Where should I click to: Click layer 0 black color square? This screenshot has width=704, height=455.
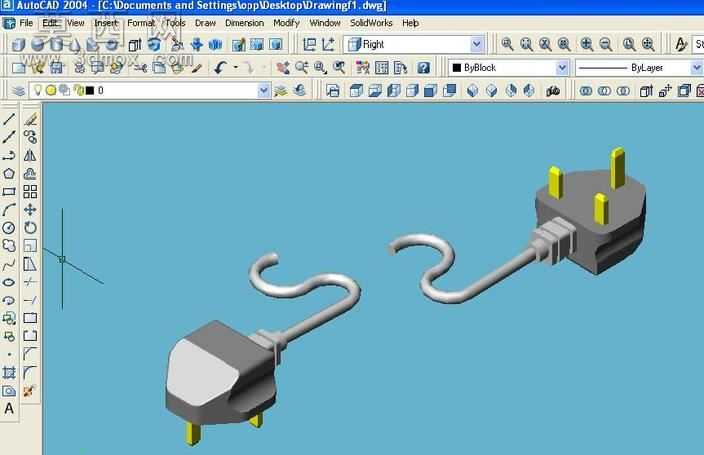tap(90, 91)
